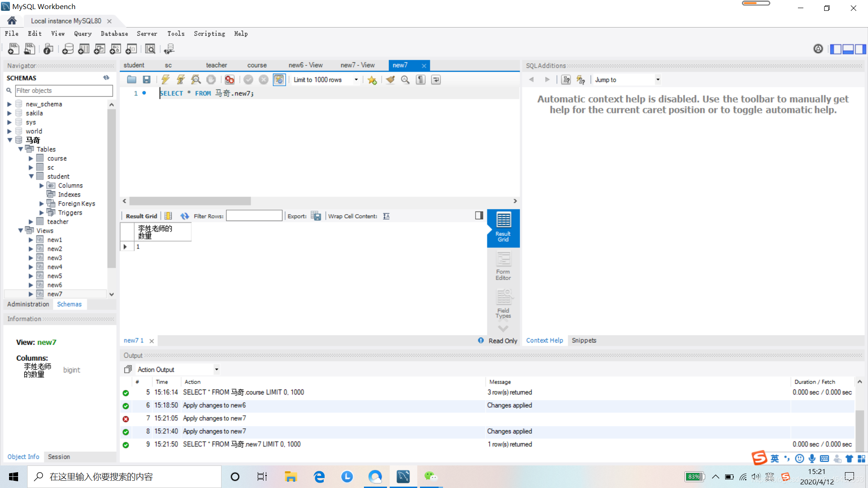Screen dimensions: 868x488
Task: Toggle the left sidebar visibility
Action: [x=836, y=49]
